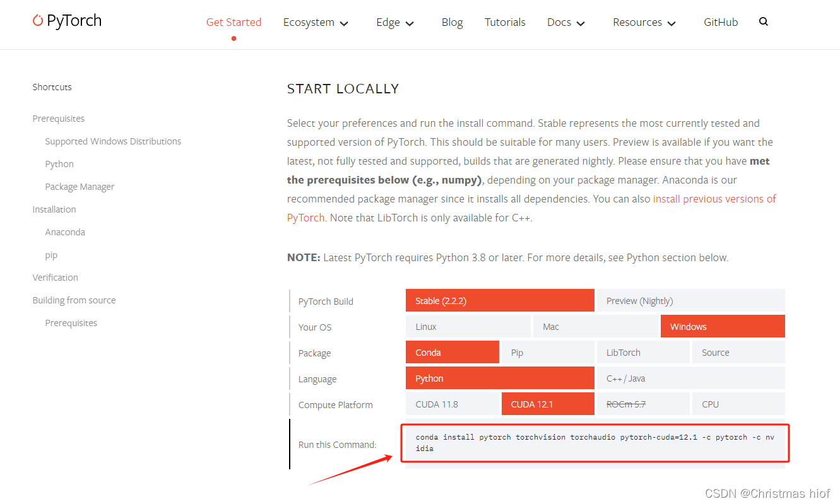
Task: Select Python as the language
Action: point(500,378)
